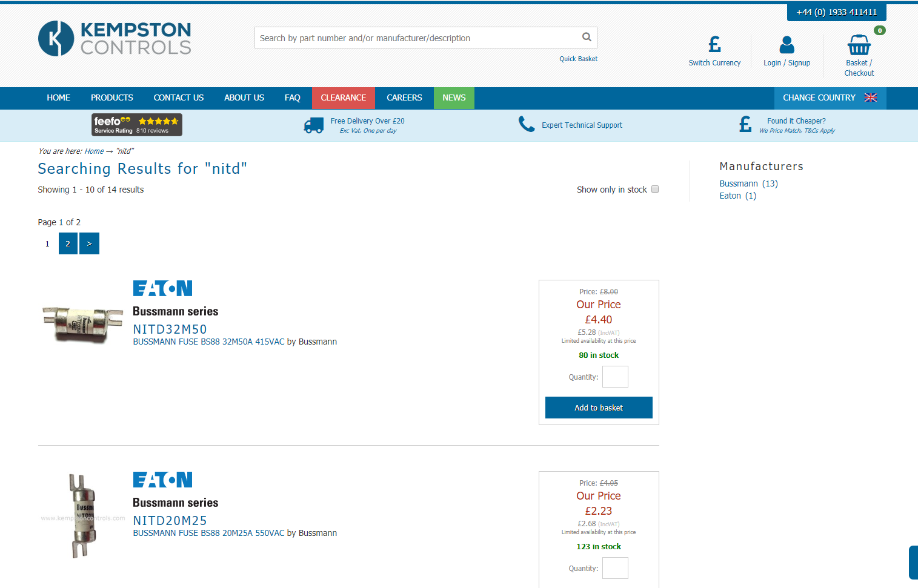Click the Basket / Checkout link text
The width and height of the screenshot is (918, 588).
[x=859, y=68]
